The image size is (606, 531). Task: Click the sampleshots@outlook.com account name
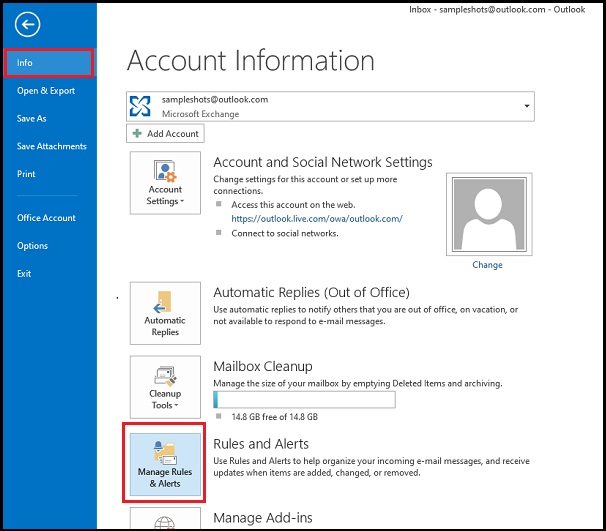click(x=215, y=100)
